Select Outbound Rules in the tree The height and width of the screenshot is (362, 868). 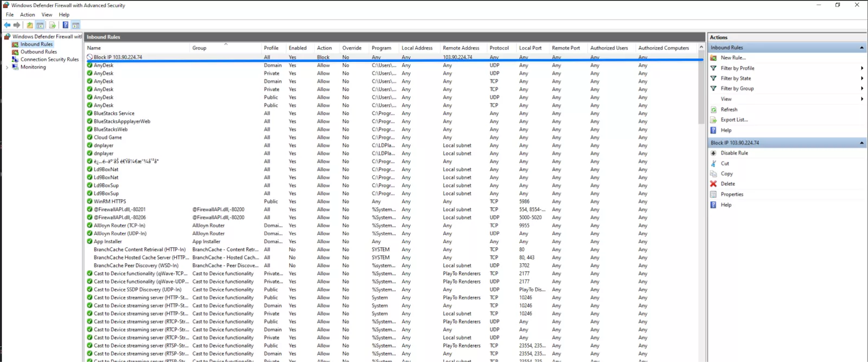[x=39, y=52]
